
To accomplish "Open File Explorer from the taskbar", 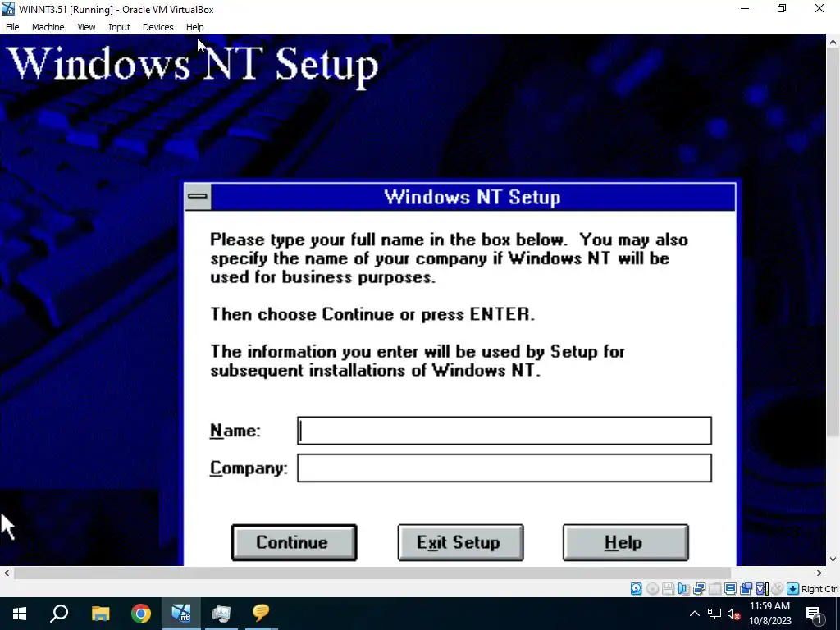I will (x=100, y=614).
